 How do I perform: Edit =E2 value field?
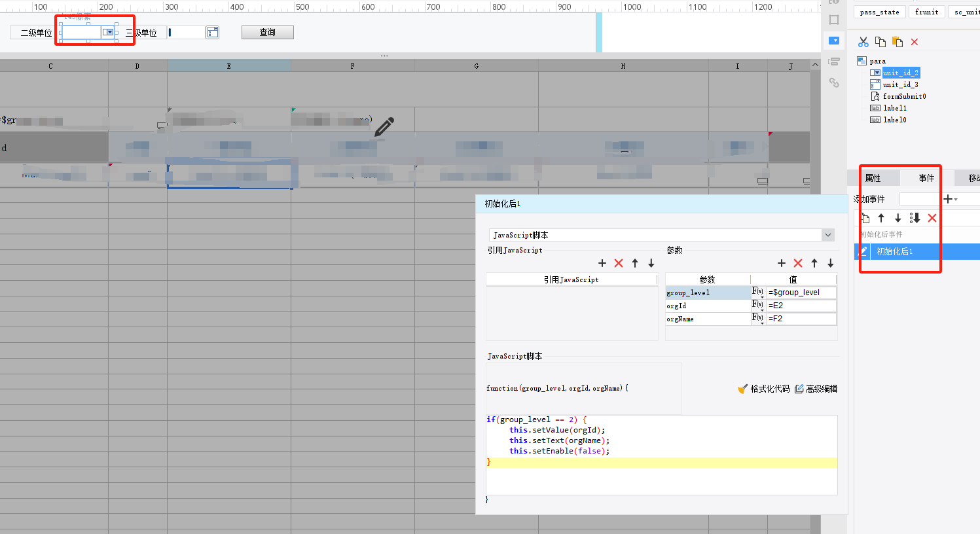(x=801, y=306)
